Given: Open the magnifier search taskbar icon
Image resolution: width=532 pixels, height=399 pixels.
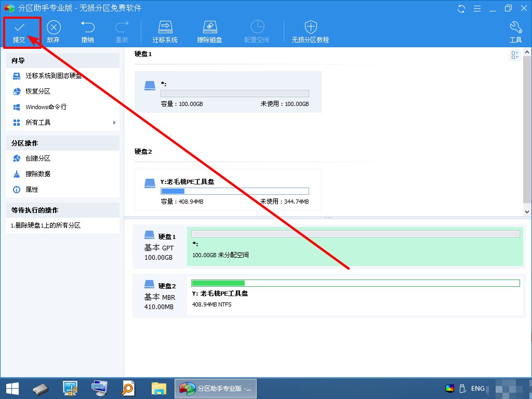Looking at the screenshot, I should pyautogui.click(x=129, y=389).
